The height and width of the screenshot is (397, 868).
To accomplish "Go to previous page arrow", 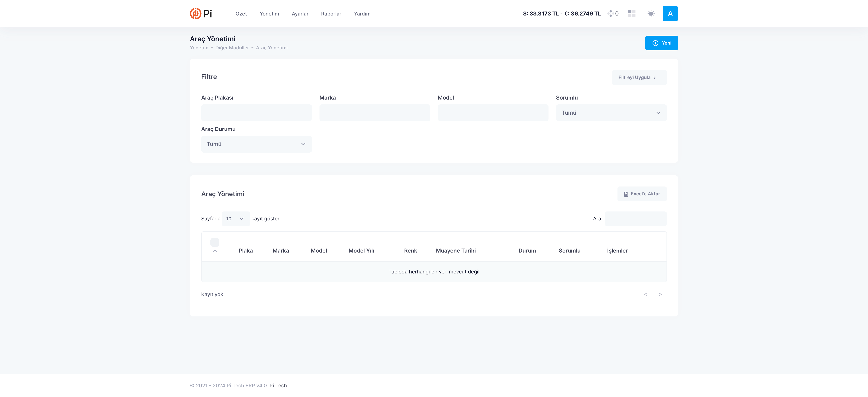I will (645, 294).
